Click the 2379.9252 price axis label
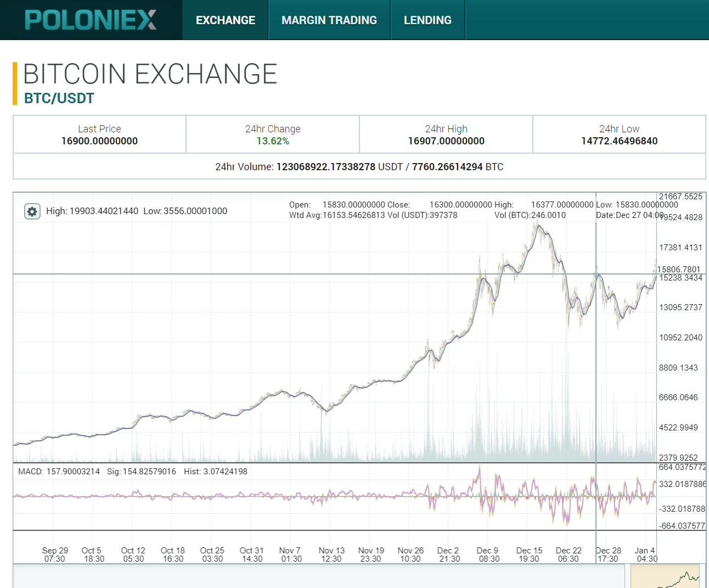This screenshot has width=709, height=588. [678, 458]
